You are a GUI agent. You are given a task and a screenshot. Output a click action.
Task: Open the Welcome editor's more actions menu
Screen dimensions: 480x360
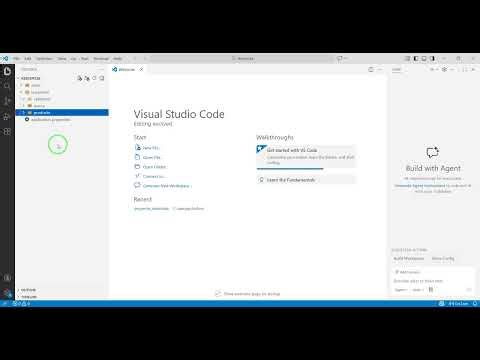tap(380, 69)
